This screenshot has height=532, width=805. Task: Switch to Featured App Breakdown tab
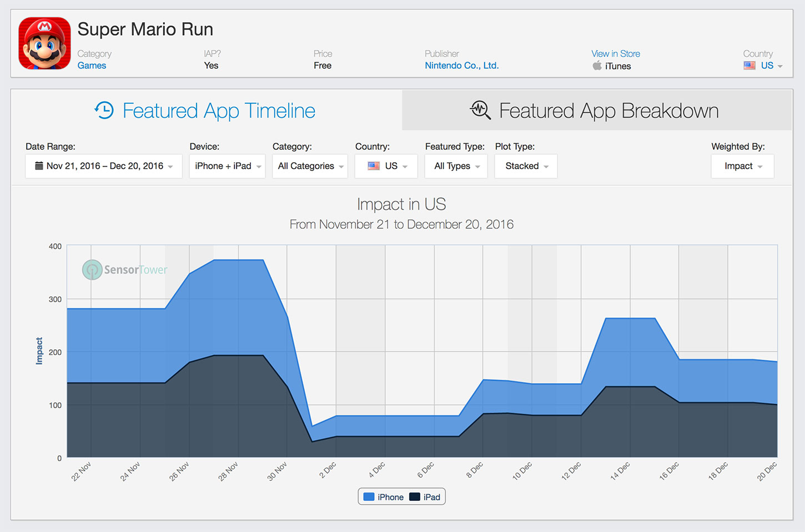(x=597, y=111)
